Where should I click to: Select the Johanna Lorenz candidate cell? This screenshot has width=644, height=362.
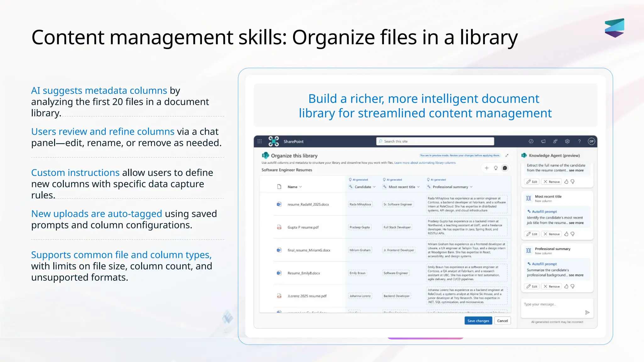(360, 296)
